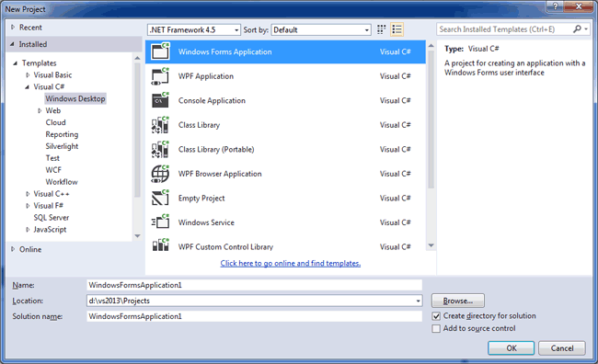The height and width of the screenshot is (364, 598).
Task: Click here to go online link
Action: (290, 264)
